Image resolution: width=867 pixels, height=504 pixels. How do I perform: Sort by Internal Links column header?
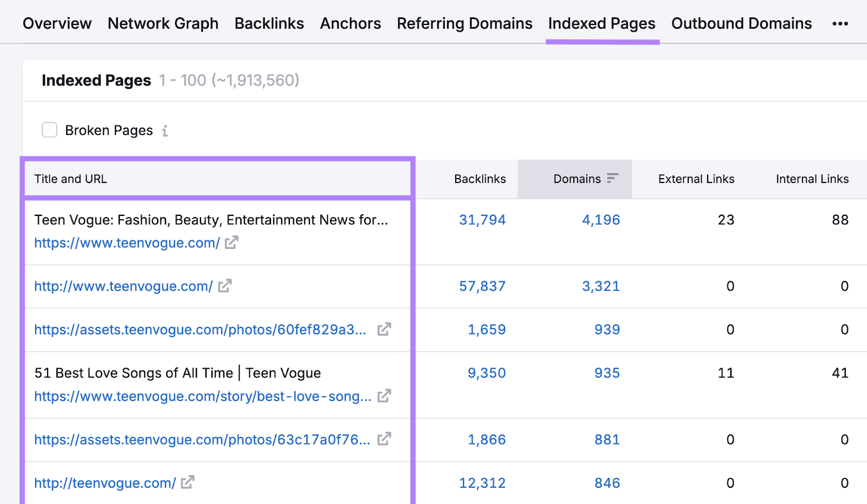(812, 179)
